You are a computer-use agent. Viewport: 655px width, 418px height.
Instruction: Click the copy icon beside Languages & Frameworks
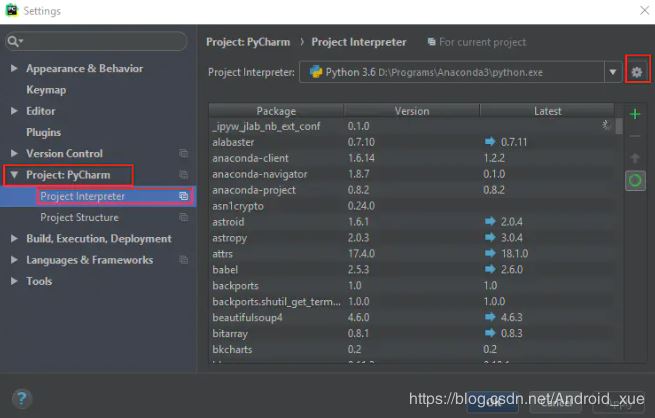click(183, 260)
